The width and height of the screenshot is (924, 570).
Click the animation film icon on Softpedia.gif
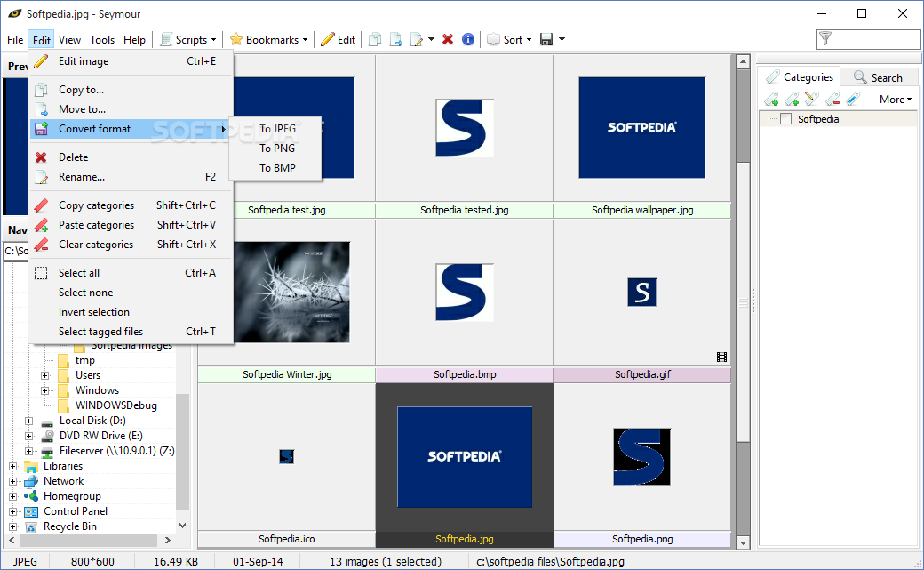click(721, 357)
